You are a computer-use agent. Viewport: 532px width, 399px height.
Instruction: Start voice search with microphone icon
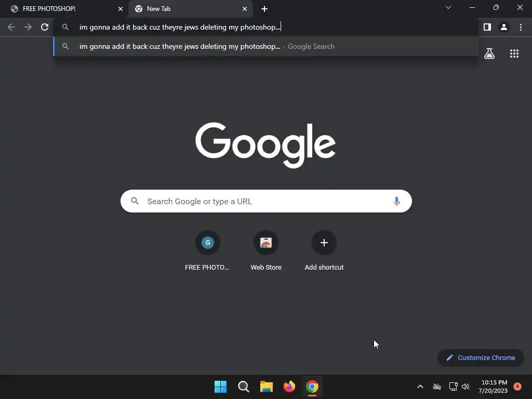[396, 201]
